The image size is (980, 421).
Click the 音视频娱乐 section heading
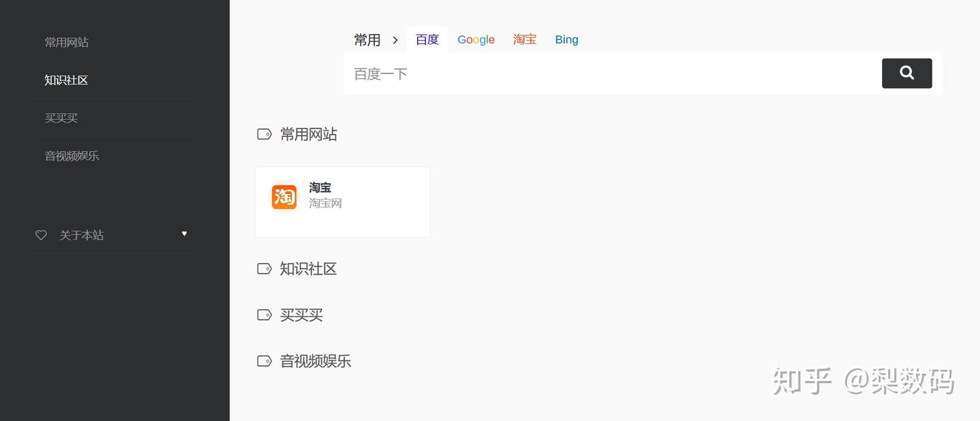pyautogui.click(x=316, y=361)
